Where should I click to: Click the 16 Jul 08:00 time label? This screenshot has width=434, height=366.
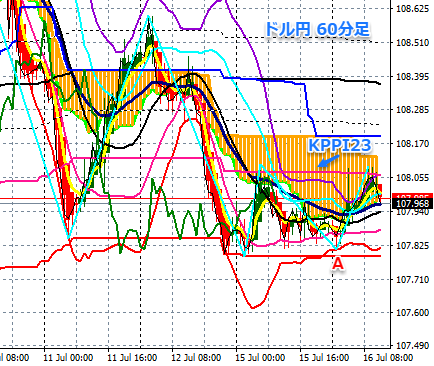388,358
